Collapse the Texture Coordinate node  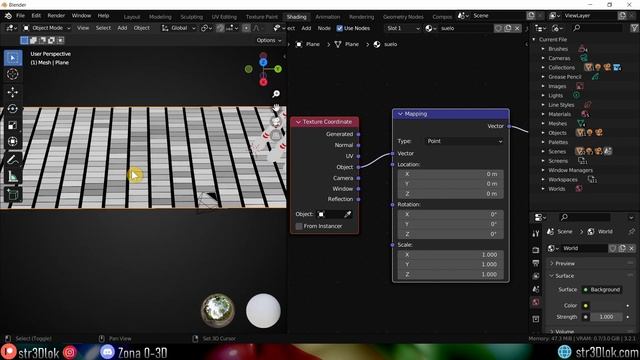pos(298,122)
